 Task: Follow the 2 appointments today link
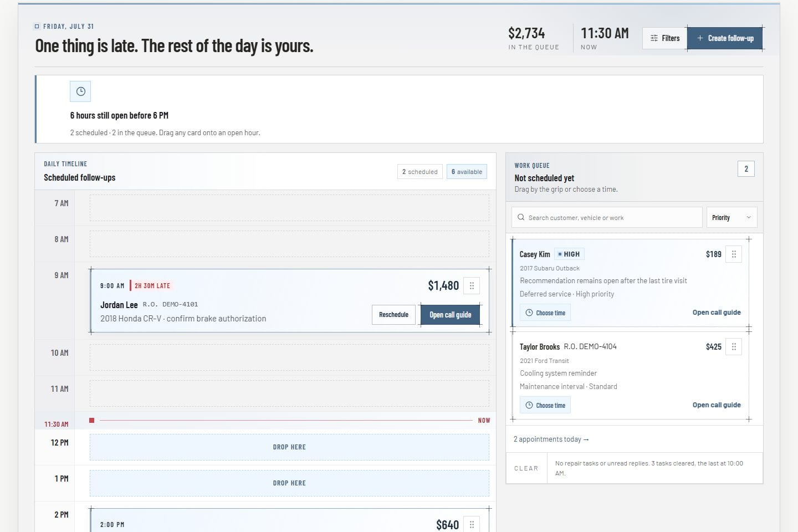551,439
